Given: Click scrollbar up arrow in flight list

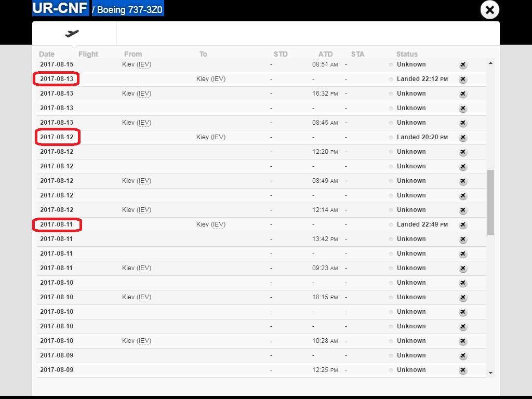Looking at the screenshot, I should point(490,63).
